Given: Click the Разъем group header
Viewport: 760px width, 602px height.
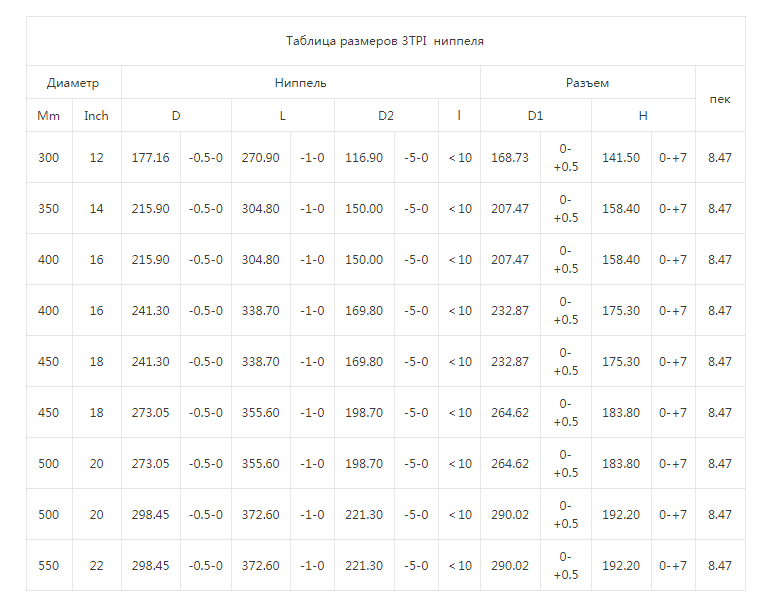Looking at the screenshot, I should click(587, 83).
